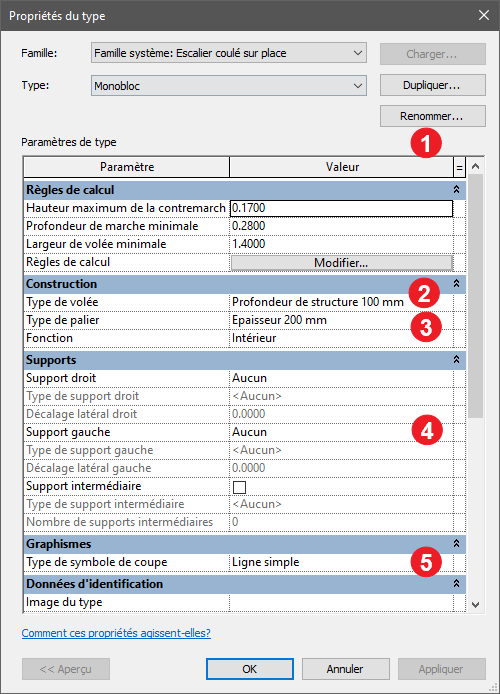
Task: Click the Dupliquer button
Action: (433, 85)
